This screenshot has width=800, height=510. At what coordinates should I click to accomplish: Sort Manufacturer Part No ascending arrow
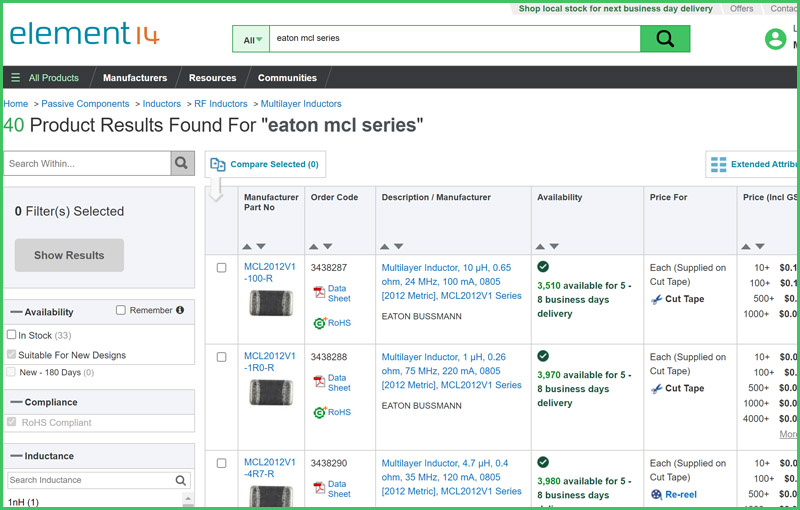[247, 246]
